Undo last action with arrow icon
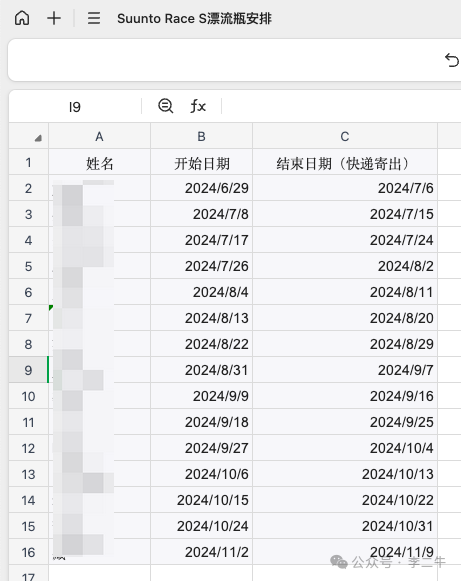This screenshot has width=461, height=581. [x=452, y=60]
